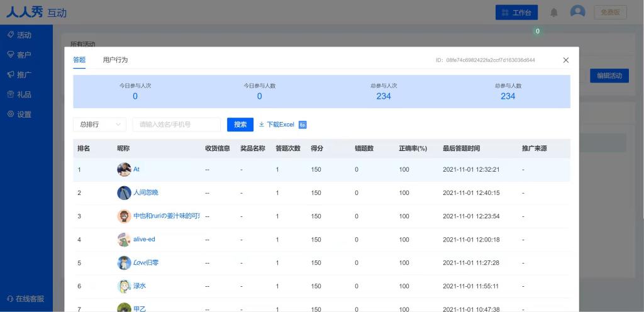
Task: Open 人间忽晚 avatar
Action: (x=124, y=192)
